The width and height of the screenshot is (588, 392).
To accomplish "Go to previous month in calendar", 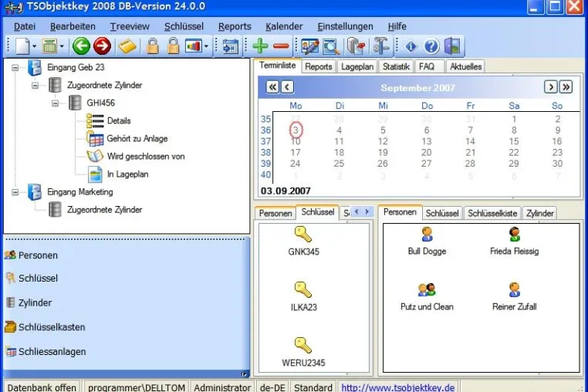I will 287,87.
